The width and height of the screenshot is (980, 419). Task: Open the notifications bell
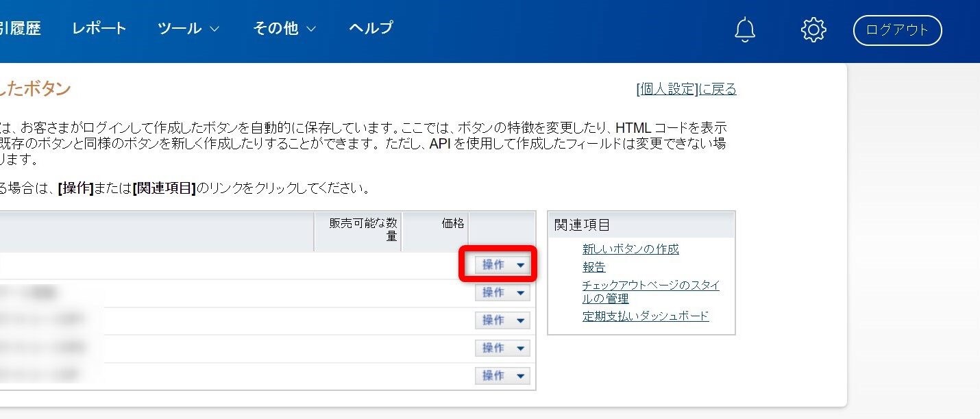744,30
